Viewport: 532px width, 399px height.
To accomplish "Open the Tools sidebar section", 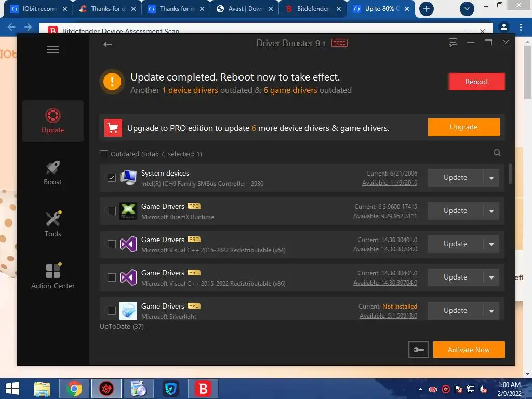I will tap(53, 224).
